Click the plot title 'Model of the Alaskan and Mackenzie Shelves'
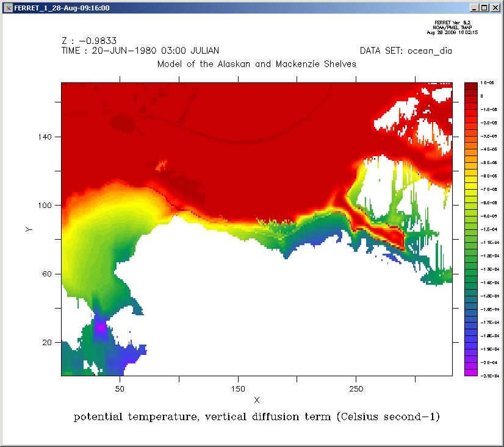This screenshot has height=447, width=504. click(257, 64)
